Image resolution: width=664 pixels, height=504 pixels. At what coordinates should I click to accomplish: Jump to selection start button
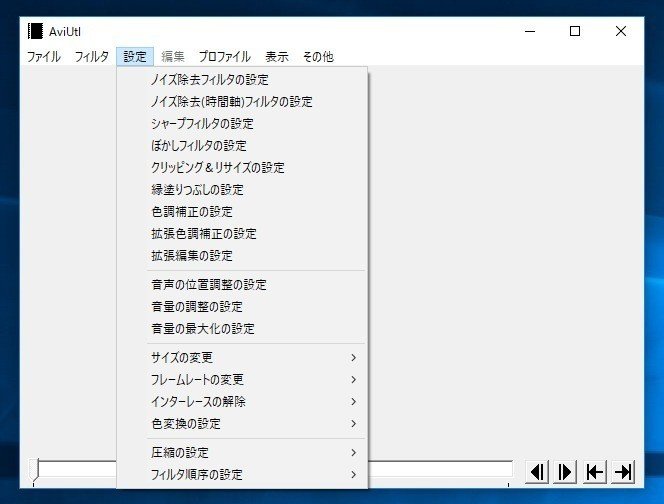pyautogui.click(x=595, y=472)
